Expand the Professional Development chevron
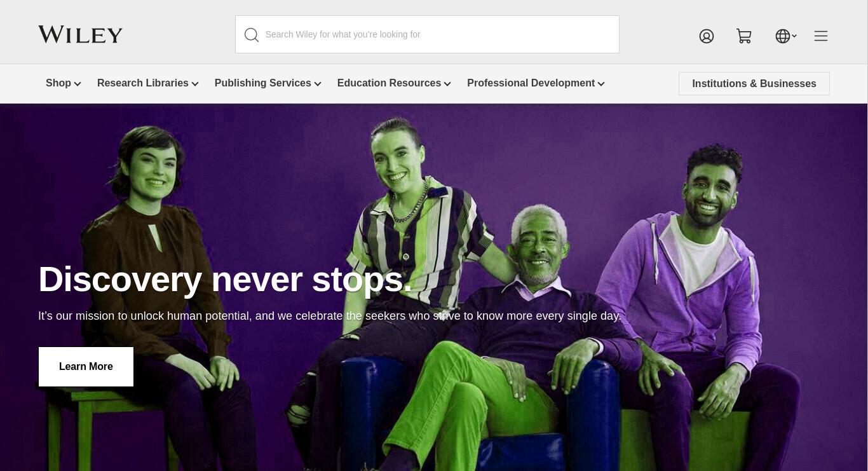 pyautogui.click(x=601, y=84)
